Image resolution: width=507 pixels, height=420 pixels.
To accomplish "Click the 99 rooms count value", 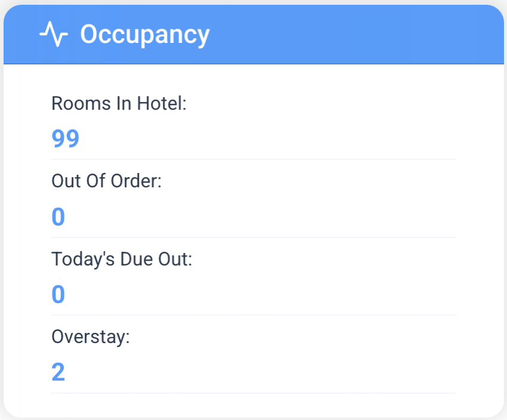I will [x=66, y=139].
